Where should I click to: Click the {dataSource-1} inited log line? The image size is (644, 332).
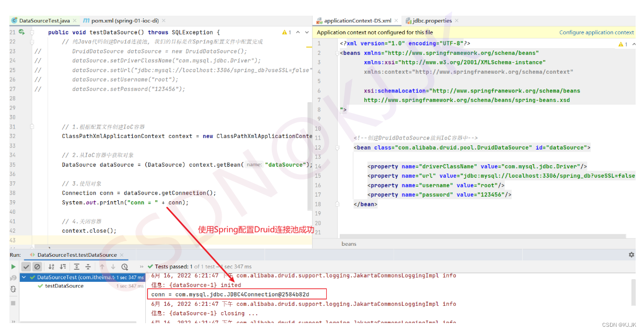coord(196,285)
